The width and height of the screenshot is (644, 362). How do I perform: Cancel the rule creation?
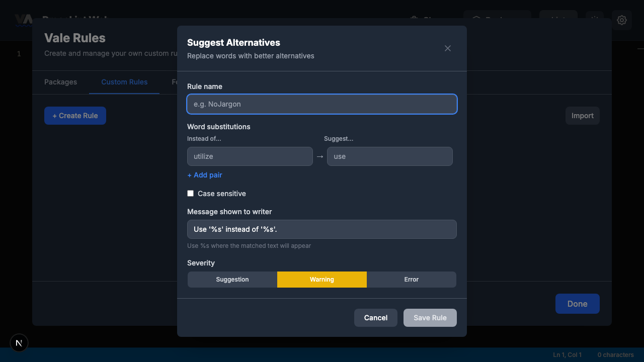(x=375, y=317)
